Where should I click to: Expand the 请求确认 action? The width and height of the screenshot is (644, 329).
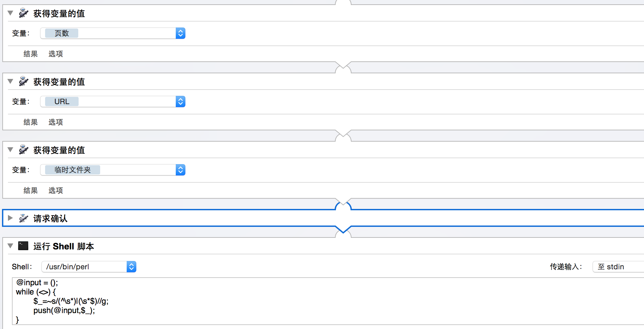[10, 218]
